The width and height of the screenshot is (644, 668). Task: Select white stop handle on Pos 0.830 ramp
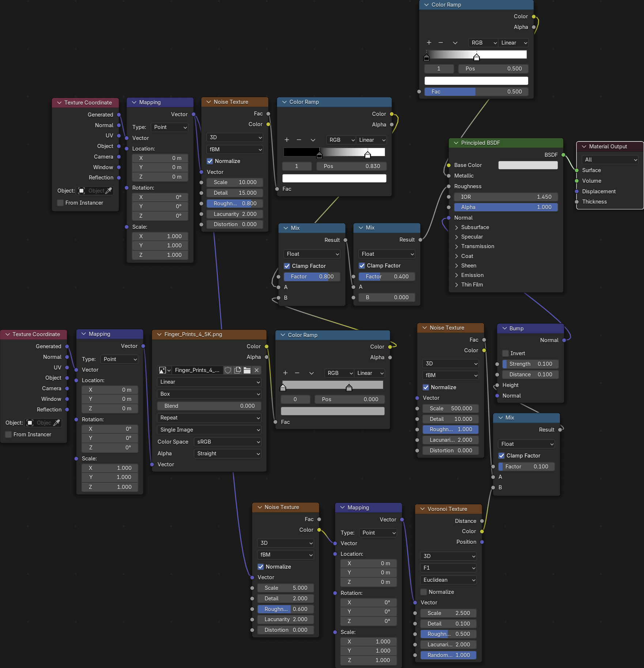click(x=368, y=155)
